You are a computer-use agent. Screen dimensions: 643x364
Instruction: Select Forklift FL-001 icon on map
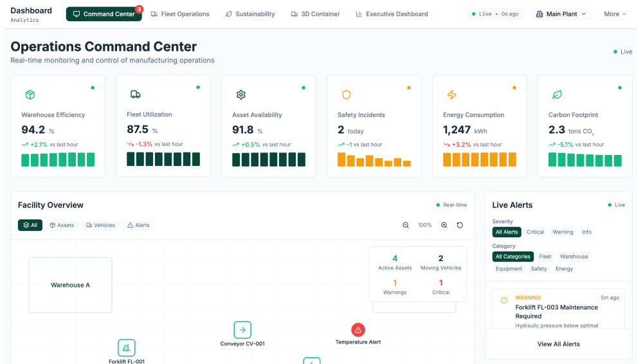click(x=127, y=348)
